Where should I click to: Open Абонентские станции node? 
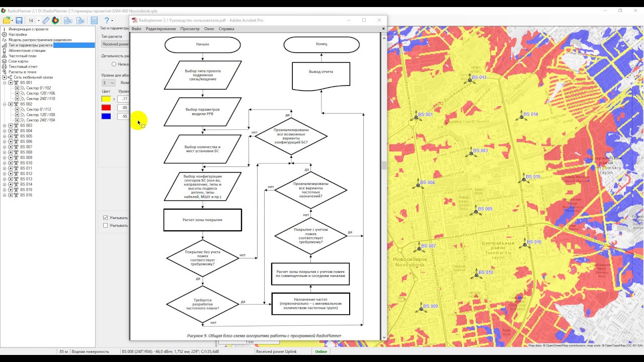(27, 51)
